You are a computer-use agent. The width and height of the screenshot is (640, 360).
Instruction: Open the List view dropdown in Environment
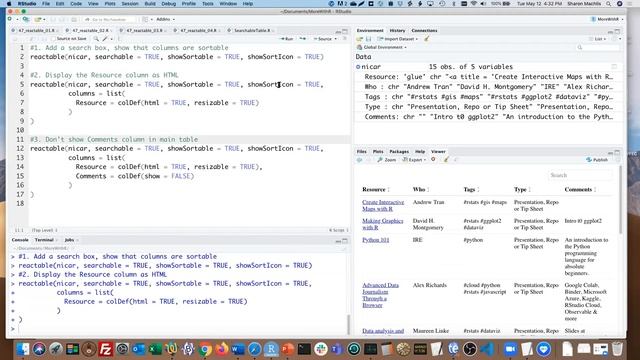598,39
